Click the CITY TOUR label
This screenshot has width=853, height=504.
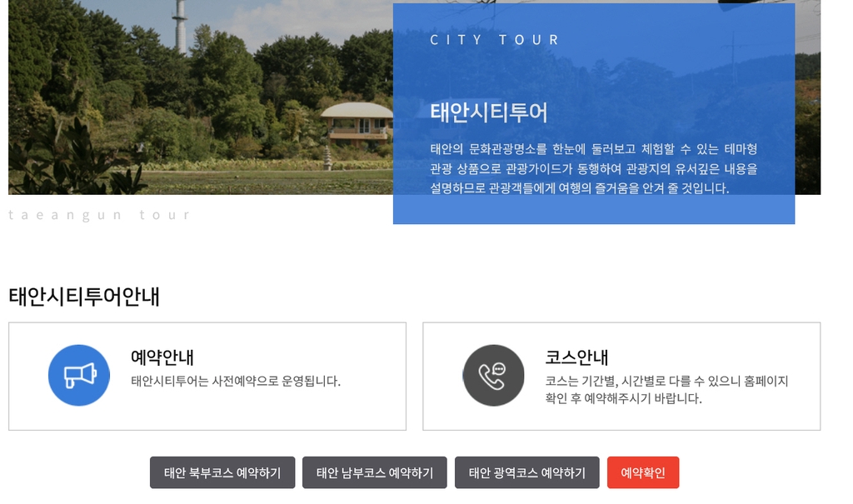[x=495, y=40]
